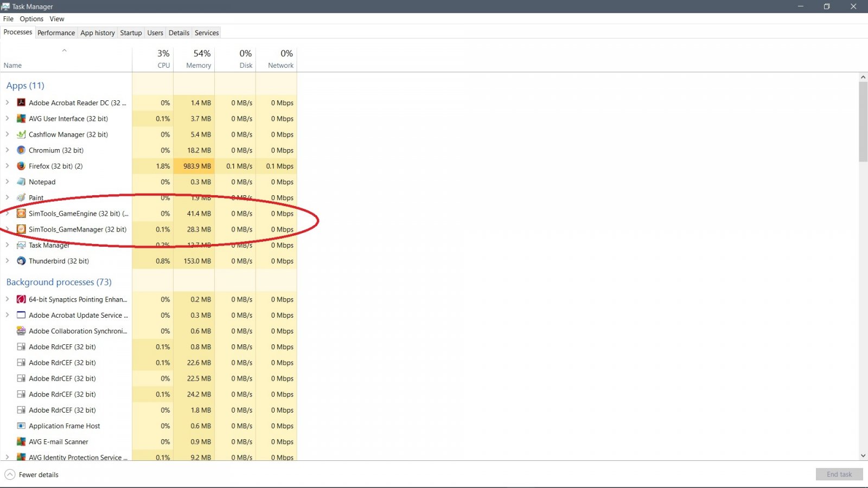Click the Adobe Collaboration Synchronizer icon
Viewport: 868px width, 488px height.
[x=21, y=331]
